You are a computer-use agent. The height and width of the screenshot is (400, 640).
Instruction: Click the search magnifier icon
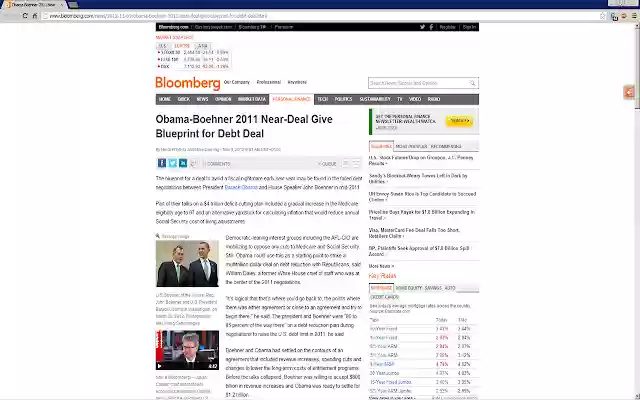pos(472,83)
